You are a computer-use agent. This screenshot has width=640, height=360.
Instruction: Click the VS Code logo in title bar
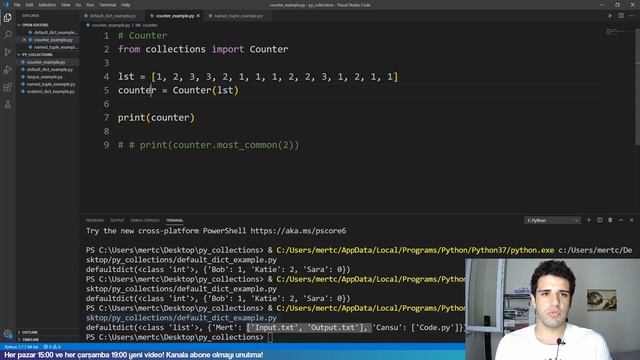click(x=6, y=5)
